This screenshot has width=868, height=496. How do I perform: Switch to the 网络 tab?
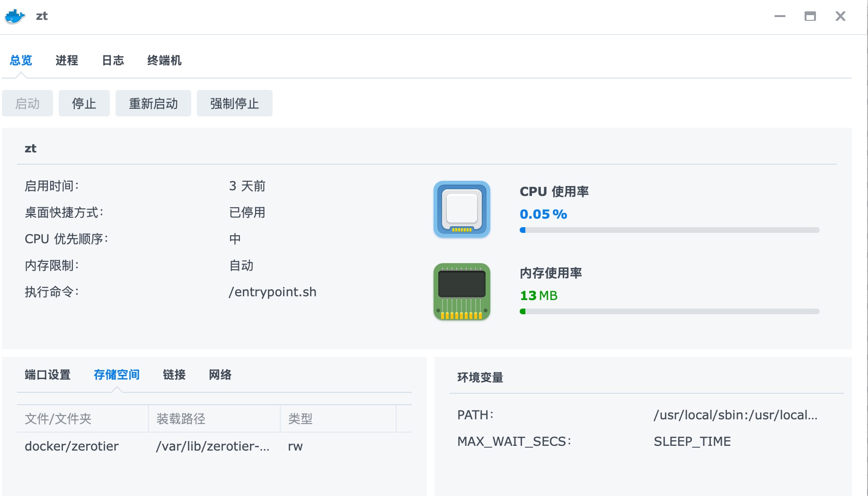point(220,375)
